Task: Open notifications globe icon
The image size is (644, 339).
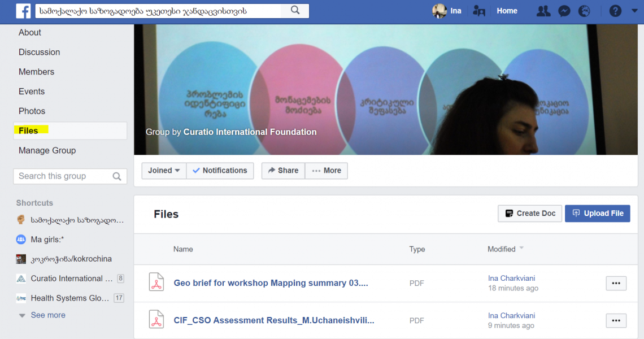Action: click(584, 11)
